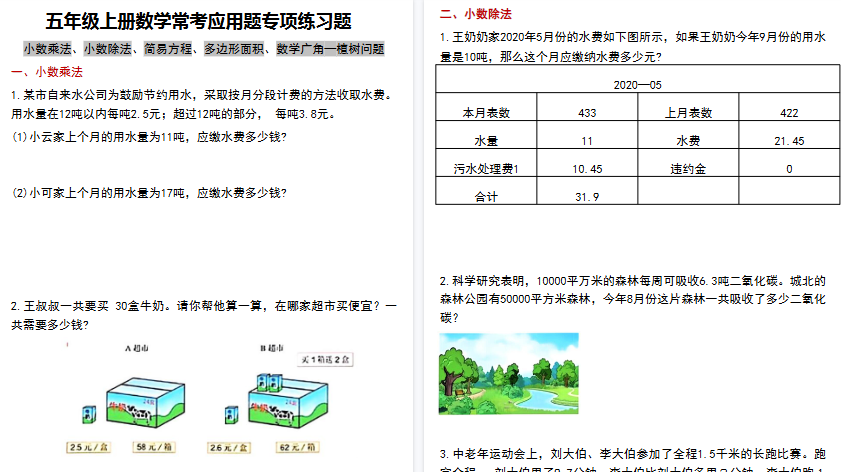Screen dimensions: 841x472
Task: Select the highlighted phrase 数学广角—植树问题
Action: (330, 49)
